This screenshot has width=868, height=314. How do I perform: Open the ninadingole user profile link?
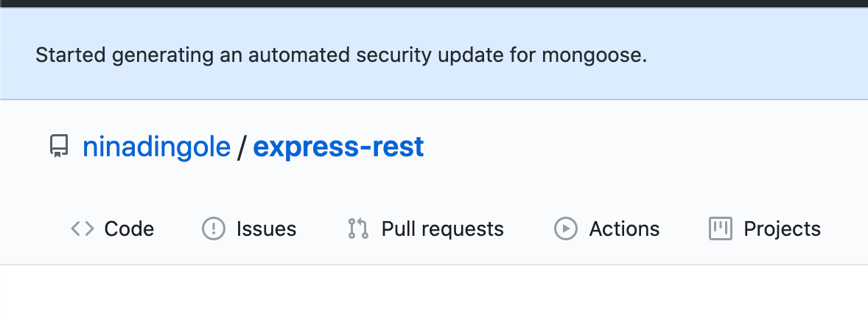156,147
